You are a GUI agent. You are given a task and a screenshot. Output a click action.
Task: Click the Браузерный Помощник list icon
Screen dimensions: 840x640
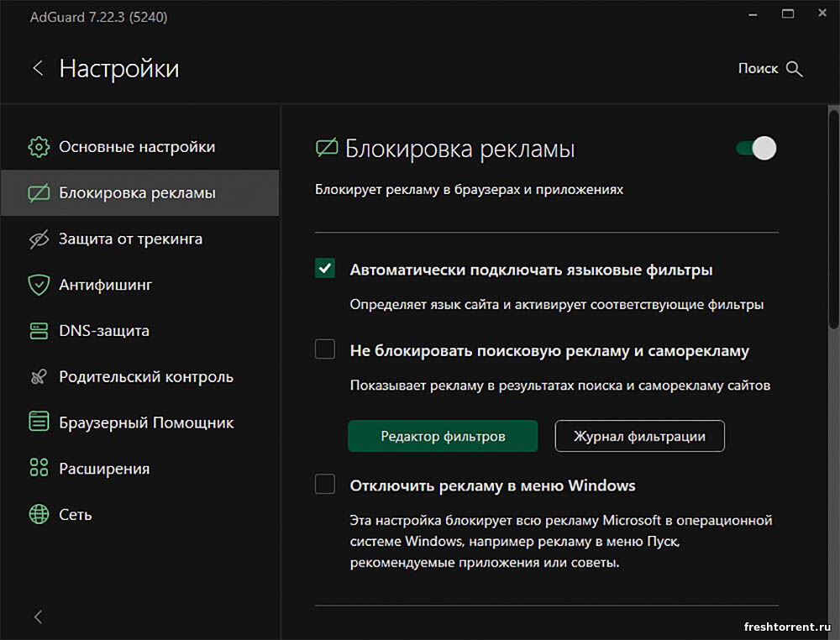click(39, 422)
